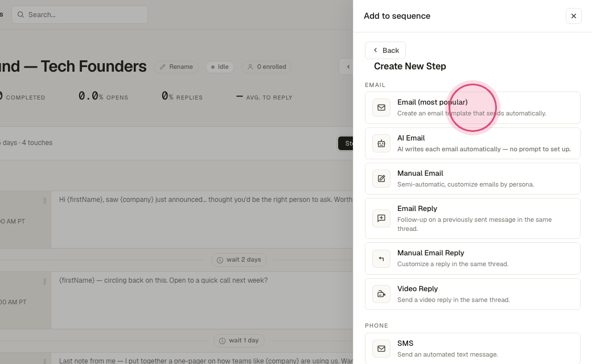Click the '0.0% OPENS' stat
592x364 pixels.
click(x=103, y=96)
